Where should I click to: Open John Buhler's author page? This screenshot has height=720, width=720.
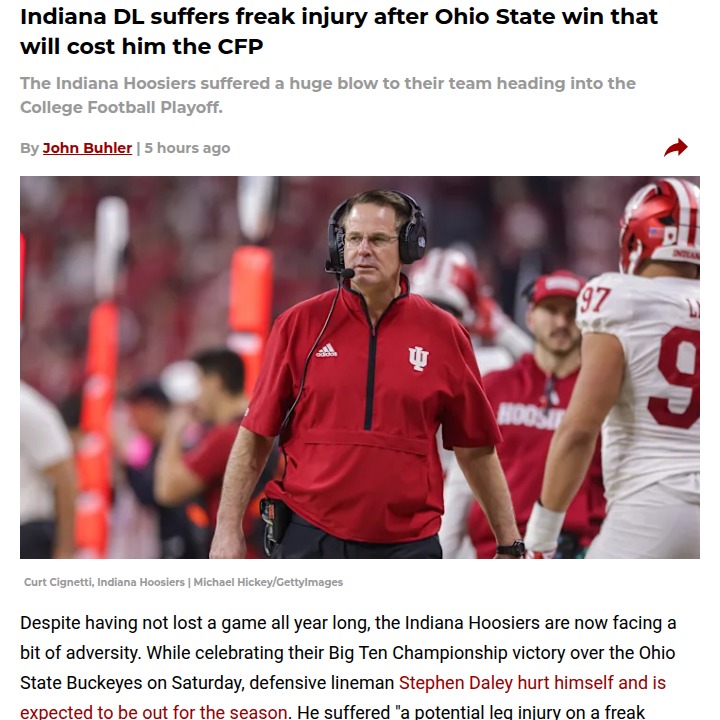click(x=87, y=148)
